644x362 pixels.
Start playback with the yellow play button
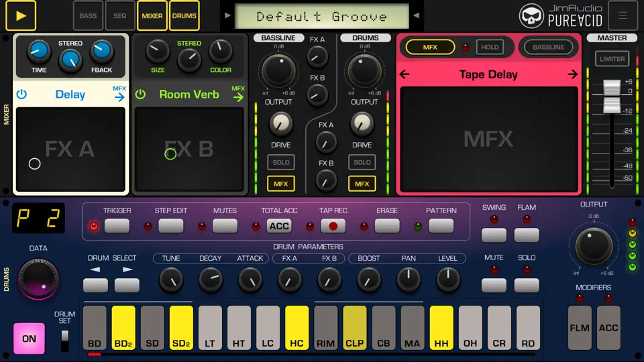(21, 15)
